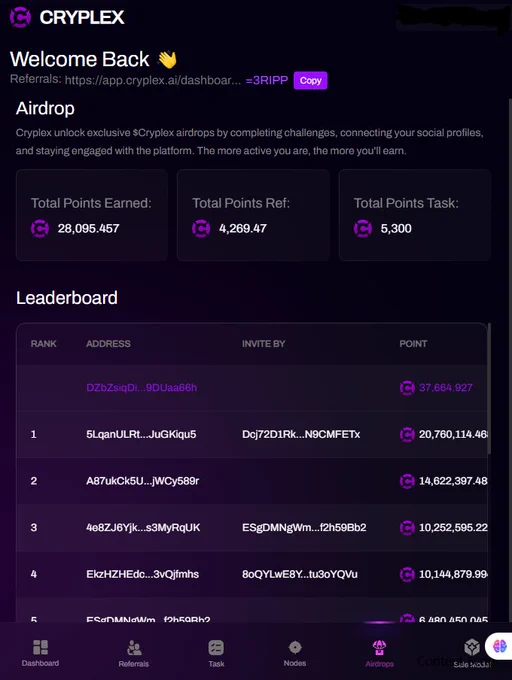The image size is (512, 680).
Task: Select the Airdrops parachute icon
Action: pyautogui.click(x=379, y=648)
